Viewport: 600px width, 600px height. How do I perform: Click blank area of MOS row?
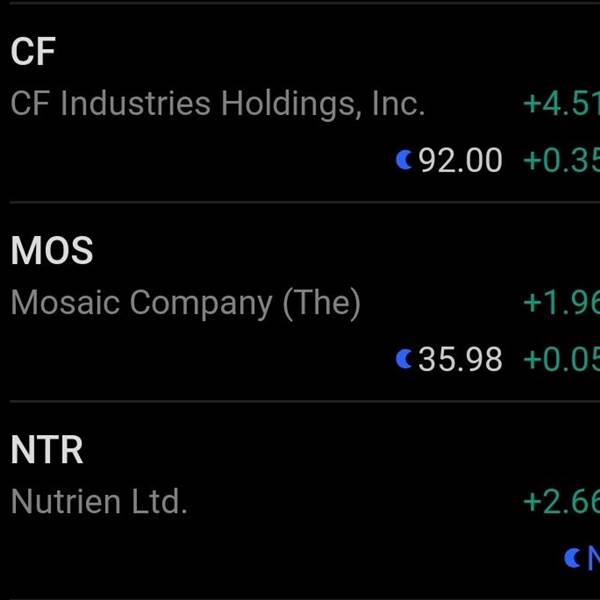[200, 359]
